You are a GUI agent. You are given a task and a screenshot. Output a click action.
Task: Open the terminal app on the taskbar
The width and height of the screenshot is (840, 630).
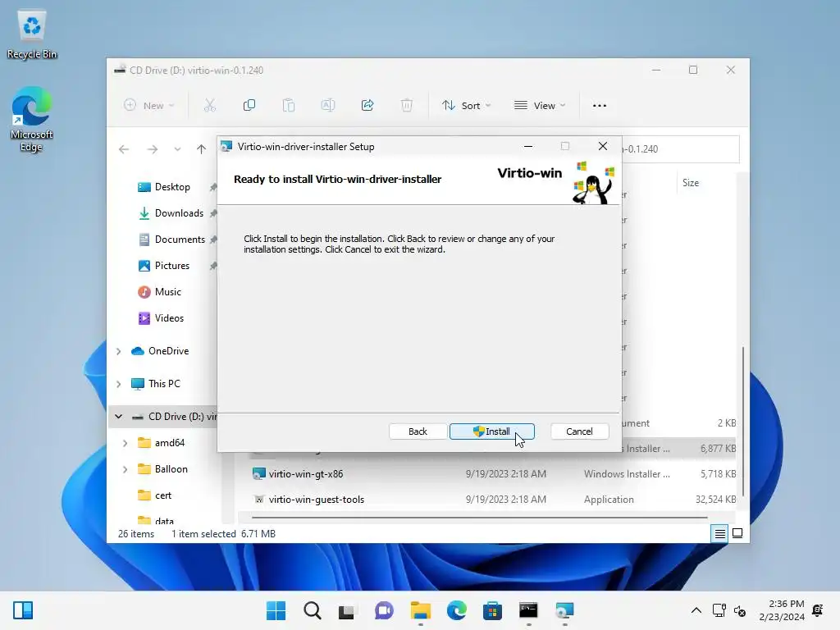point(528,610)
